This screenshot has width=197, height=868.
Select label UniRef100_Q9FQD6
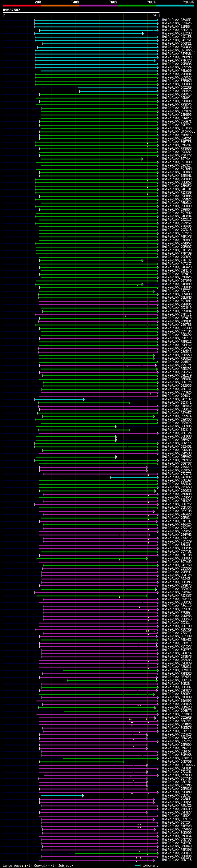coord(177,64)
